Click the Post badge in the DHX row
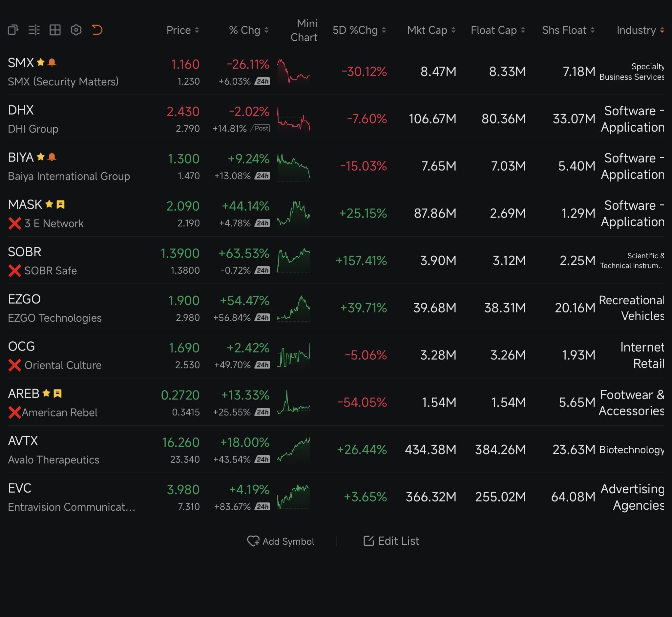The height and width of the screenshot is (617, 672). pyautogui.click(x=261, y=128)
